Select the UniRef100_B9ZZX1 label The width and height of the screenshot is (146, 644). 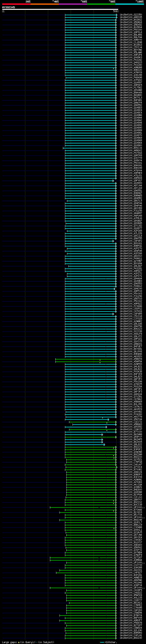tap(131, 447)
